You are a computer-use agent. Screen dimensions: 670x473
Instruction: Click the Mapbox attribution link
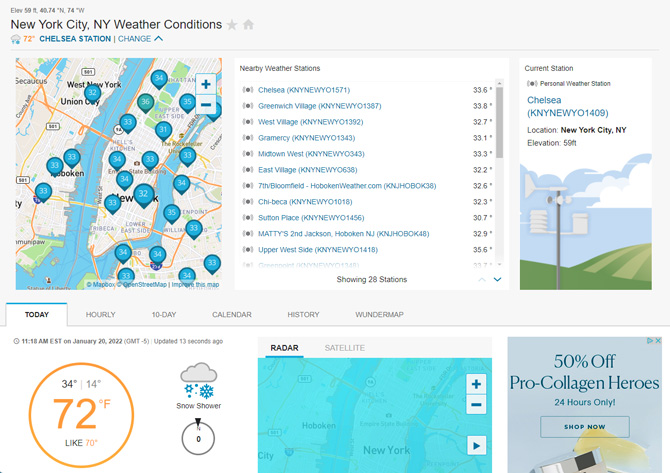[101, 284]
